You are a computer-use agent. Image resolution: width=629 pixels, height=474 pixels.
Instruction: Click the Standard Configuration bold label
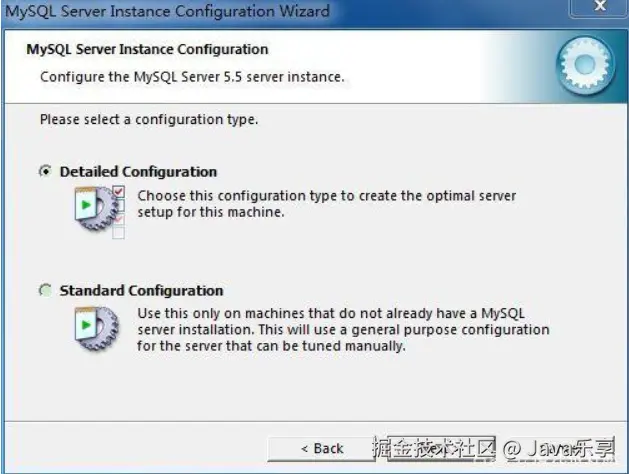[141, 290]
